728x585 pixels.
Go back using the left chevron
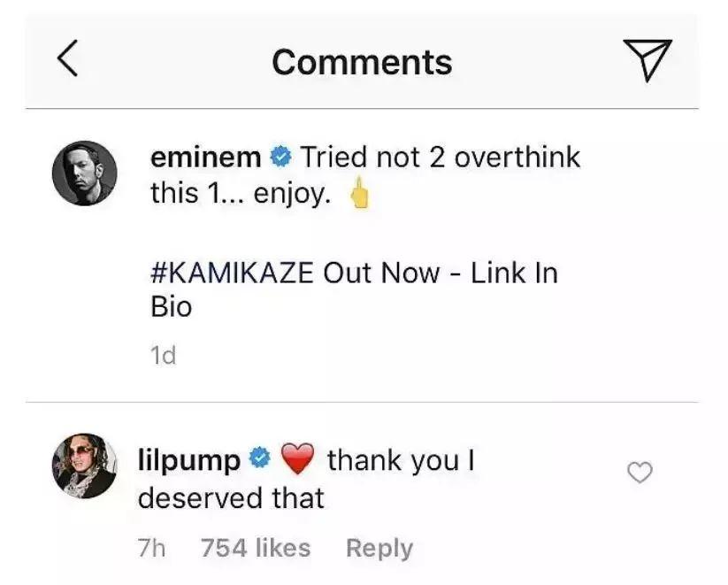click(x=67, y=59)
